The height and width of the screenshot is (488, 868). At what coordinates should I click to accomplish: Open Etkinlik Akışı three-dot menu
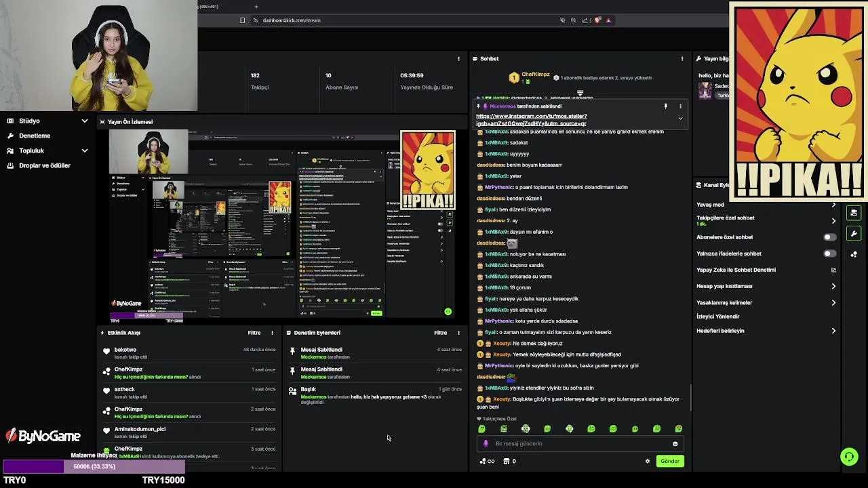coord(272,333)
